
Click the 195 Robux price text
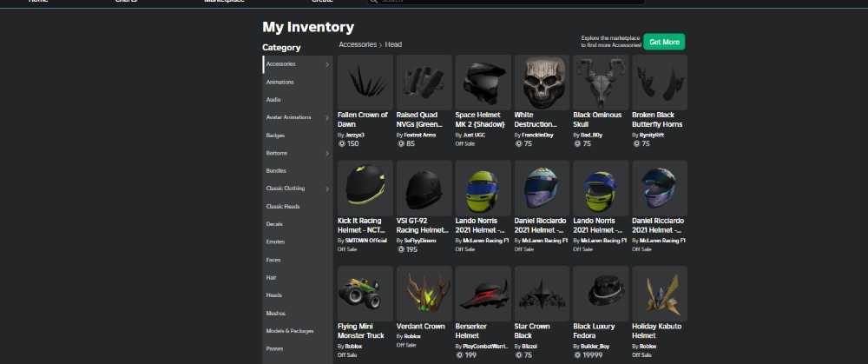(411, 249)
